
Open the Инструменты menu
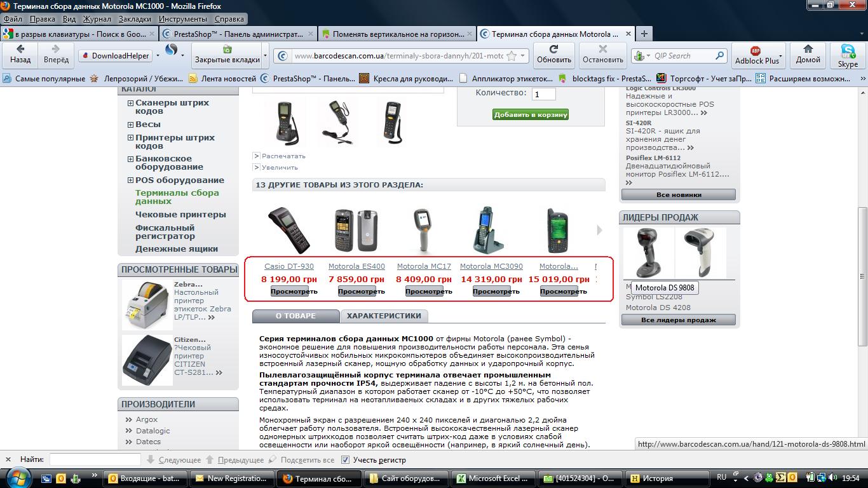182,19
